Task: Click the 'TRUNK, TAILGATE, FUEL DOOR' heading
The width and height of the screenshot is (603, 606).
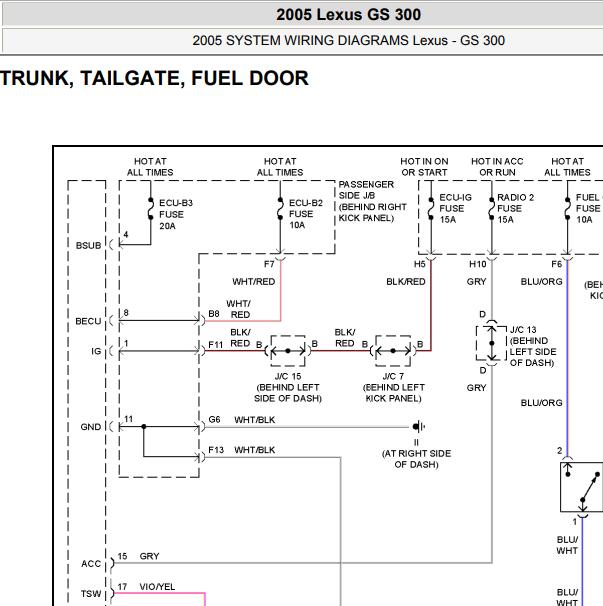Action: coord(154,78)
